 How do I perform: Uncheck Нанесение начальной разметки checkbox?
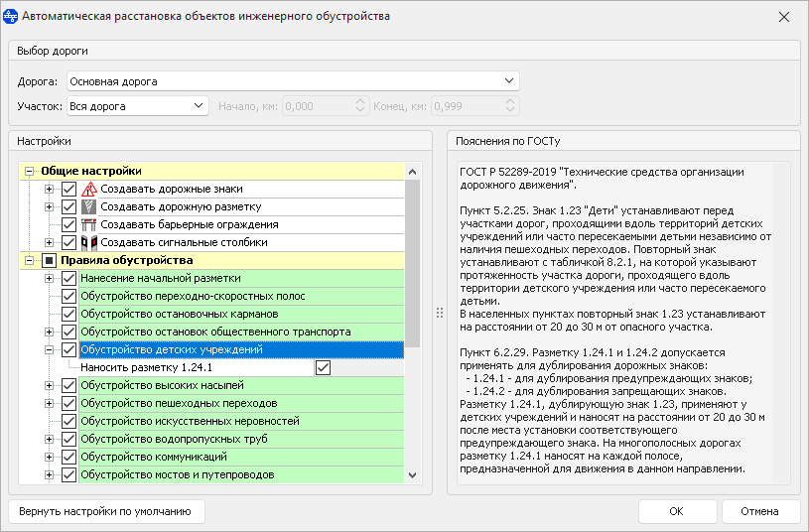(x=69, y=279)
